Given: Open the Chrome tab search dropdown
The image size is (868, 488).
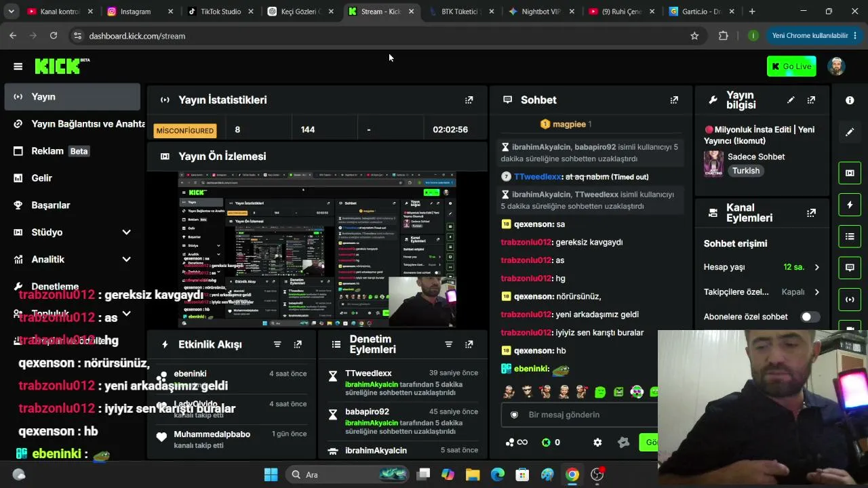Looking at the screenshot, I should (11, 12).
